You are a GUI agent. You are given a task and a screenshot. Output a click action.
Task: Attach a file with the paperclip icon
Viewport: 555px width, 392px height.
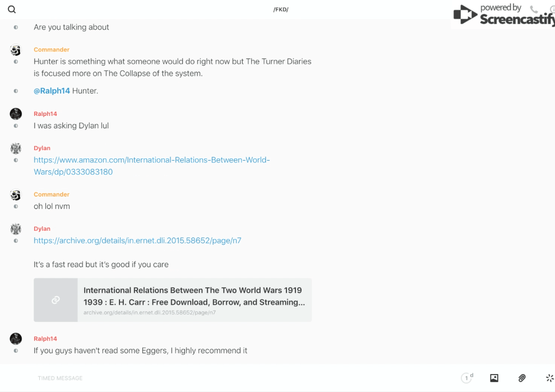(x=522, y=378)
